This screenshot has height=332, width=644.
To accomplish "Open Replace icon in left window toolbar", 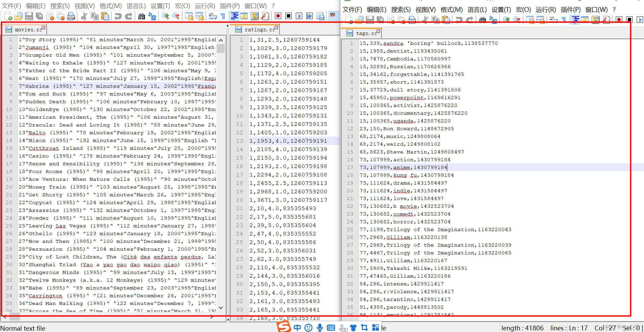I will pos(152,16).
